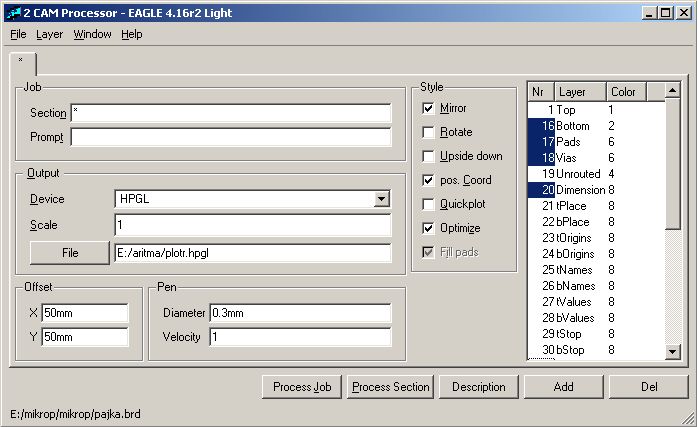
Task: Click the File browse button
Action: tap(70, 253)
